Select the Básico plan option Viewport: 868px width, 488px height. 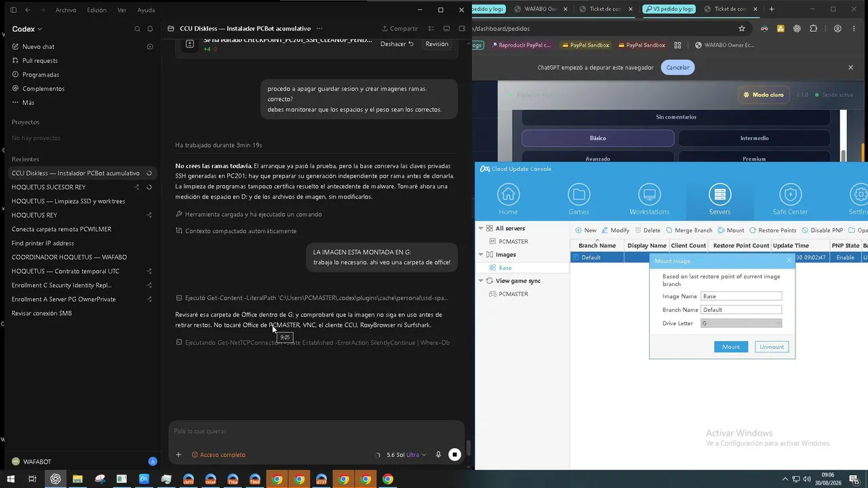pyautogui.click(x=597, y=138)
